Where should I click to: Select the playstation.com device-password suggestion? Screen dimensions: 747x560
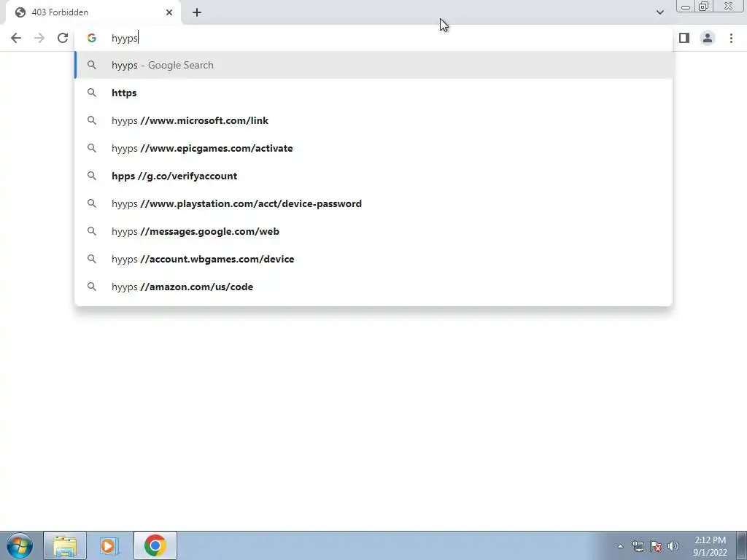[373, 203]
